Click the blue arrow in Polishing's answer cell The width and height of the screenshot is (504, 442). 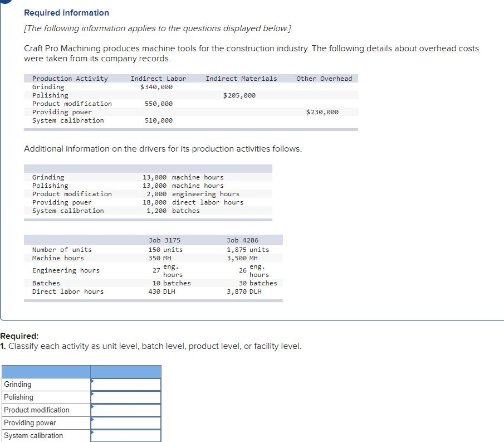pos(94,394)
